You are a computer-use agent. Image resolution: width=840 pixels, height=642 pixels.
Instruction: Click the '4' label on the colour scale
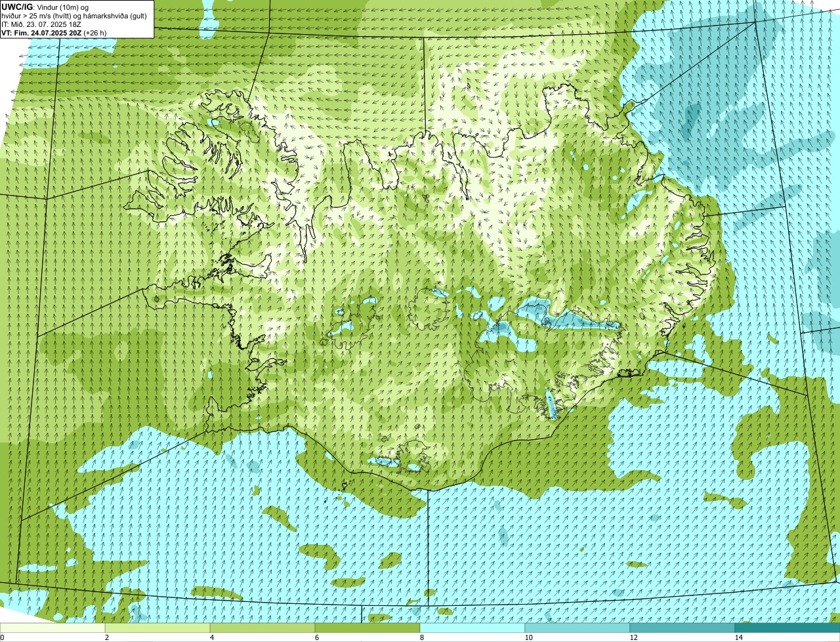211,637
